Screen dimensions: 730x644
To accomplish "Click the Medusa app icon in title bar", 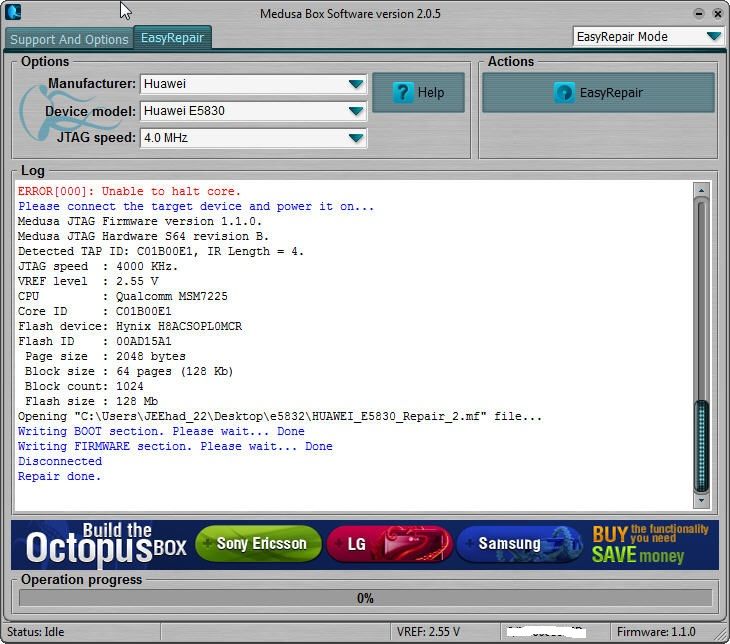I will (13, 12).
